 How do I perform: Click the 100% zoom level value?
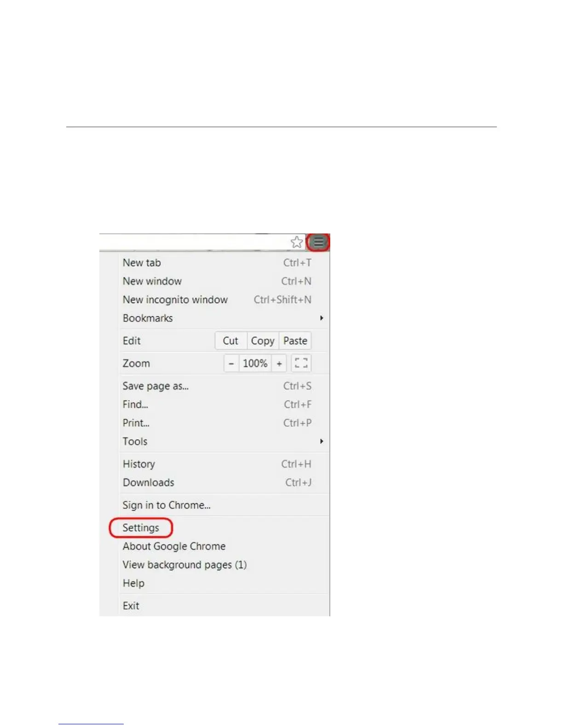[255, 363]
